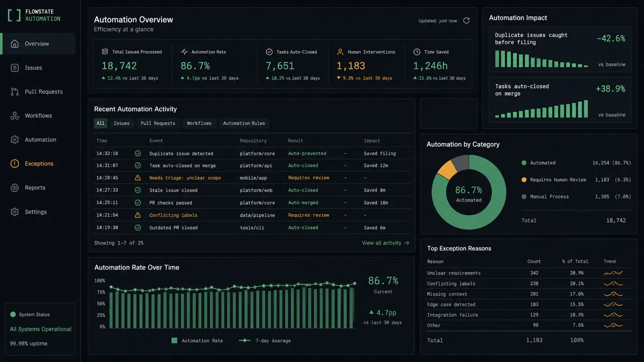Click the Human Interventions person icon
This screenshot has width=644, height=362.
pyautogui.click(x=340, y=52)
